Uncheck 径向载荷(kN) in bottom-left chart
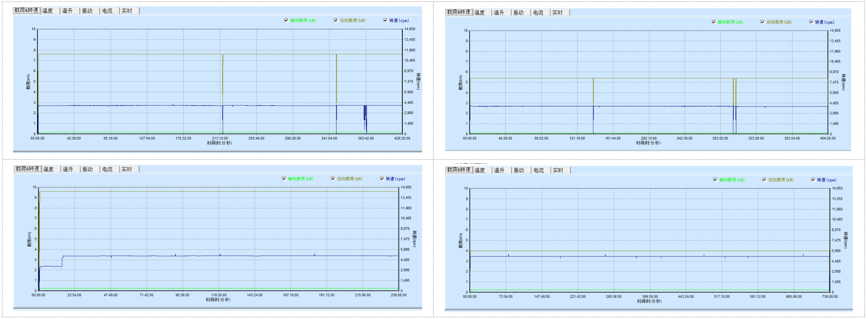Viewport: 868px width, 319px height. click(333, 179)
